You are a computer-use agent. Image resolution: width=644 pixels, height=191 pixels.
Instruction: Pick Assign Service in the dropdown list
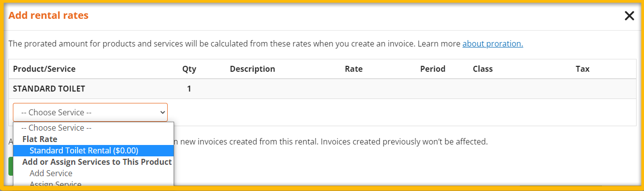[x=55, y=184]
